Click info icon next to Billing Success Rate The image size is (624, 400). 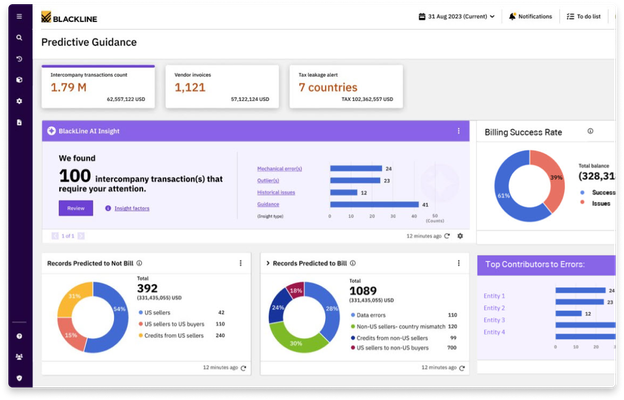click(590, 131)
